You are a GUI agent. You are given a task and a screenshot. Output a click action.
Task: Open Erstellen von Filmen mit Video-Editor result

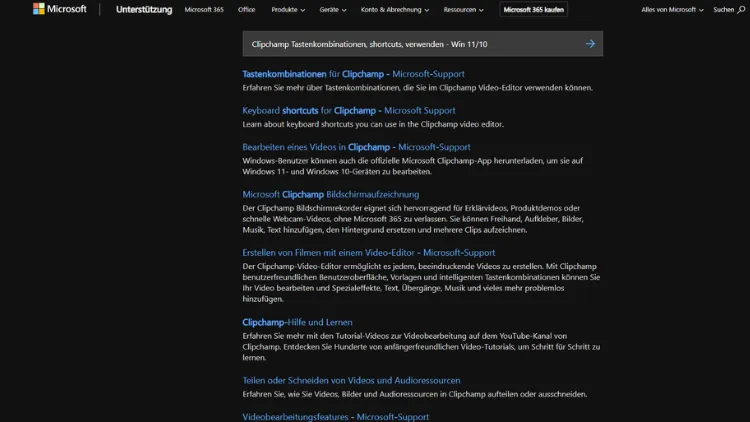click(x=369, y=253)
